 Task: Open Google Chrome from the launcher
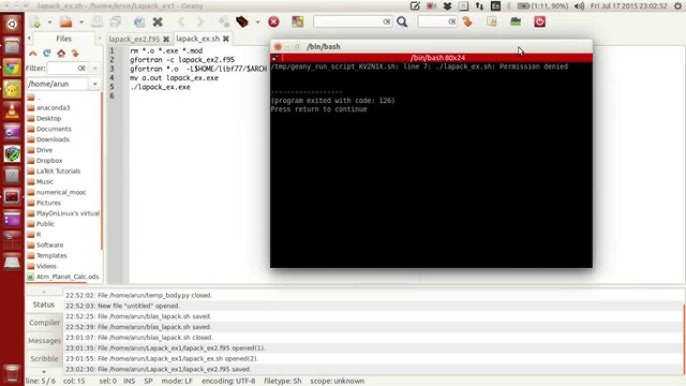[12, 68]
